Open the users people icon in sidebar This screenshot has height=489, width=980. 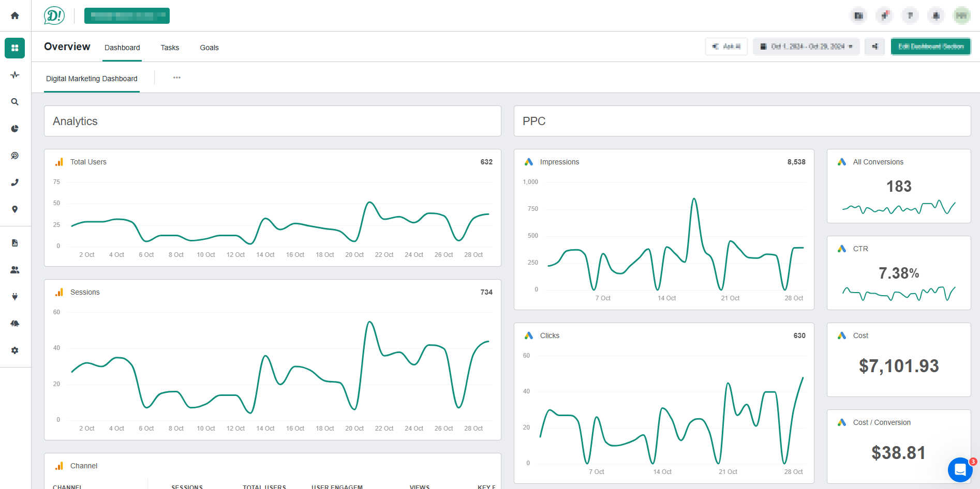click(x=15, y=270)
